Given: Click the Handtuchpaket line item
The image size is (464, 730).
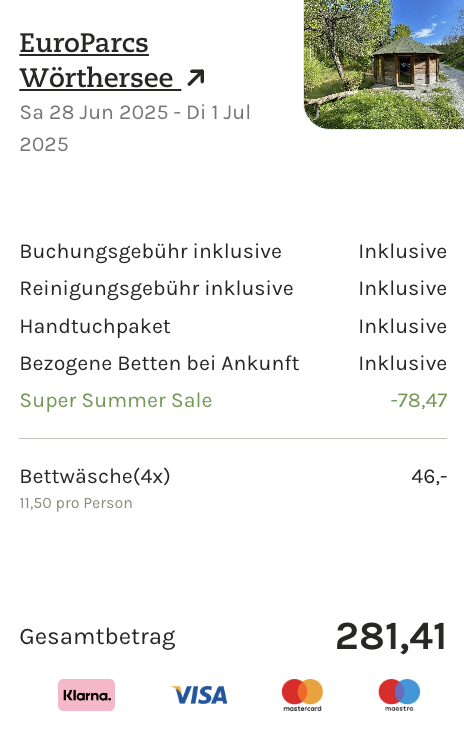Looking at the screenshot, I should click(x=95, y=326).
